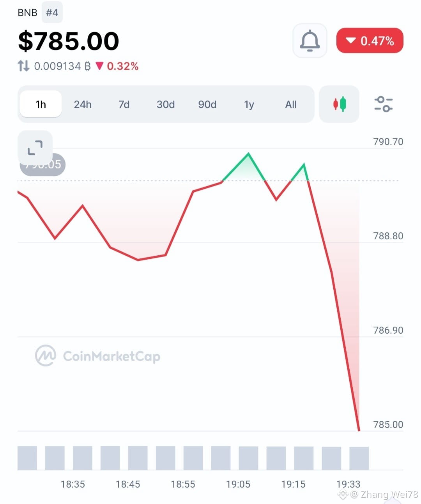Select the 1y timeframe
This screenshot has height=504, width=421.
pyautogui.click(x=249, y=104)
